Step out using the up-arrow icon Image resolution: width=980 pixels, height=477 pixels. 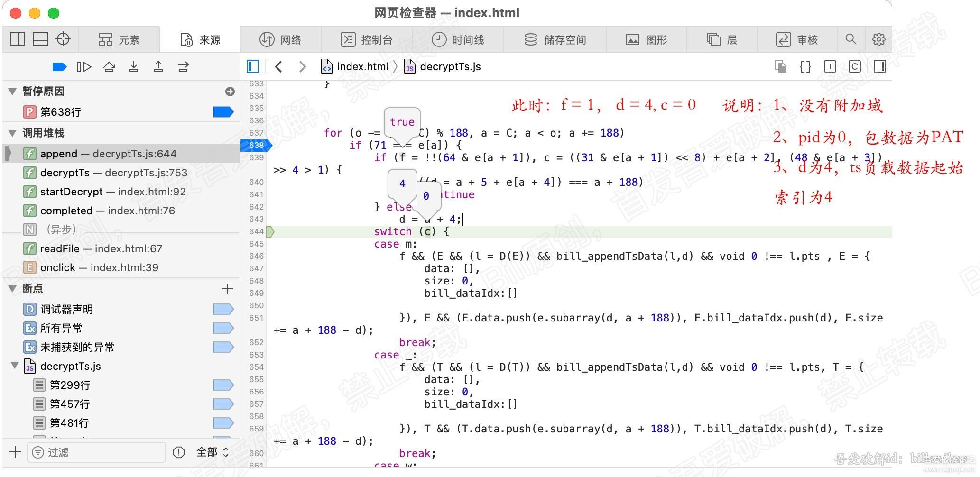click(x=158, y=66)
